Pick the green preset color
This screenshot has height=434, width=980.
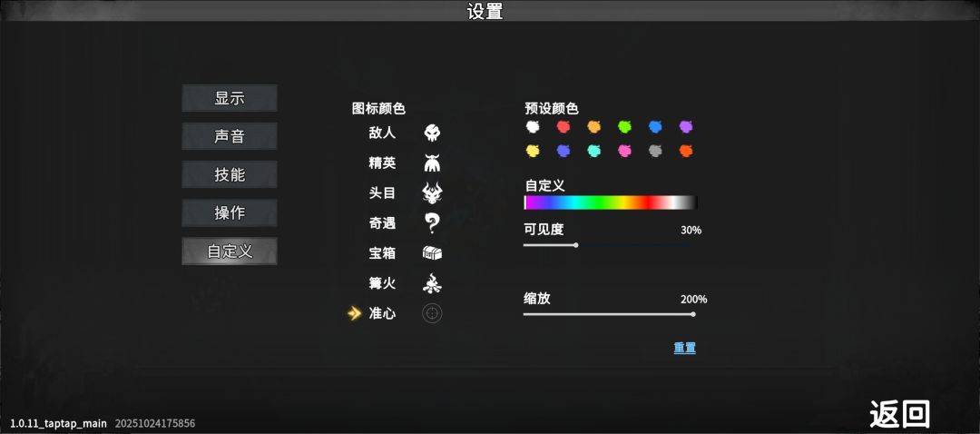point(624,127)
